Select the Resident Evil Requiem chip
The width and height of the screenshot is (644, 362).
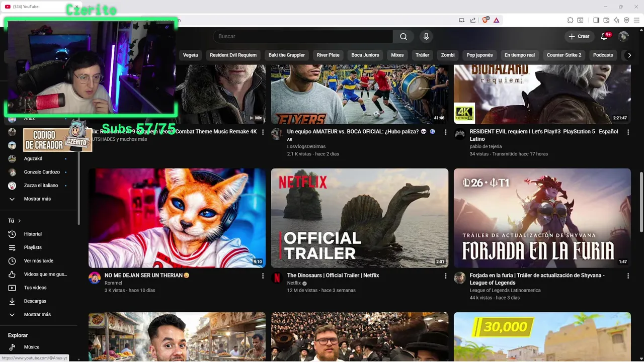[233, 55]
